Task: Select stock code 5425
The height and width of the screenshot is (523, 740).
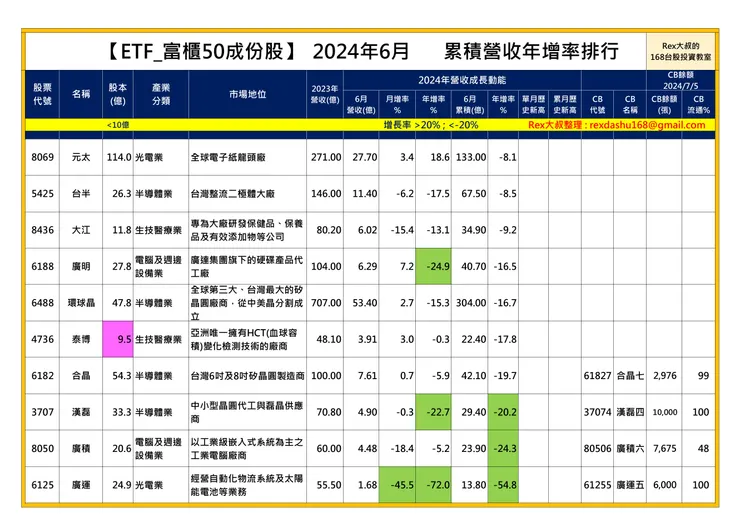Action: 42,194
